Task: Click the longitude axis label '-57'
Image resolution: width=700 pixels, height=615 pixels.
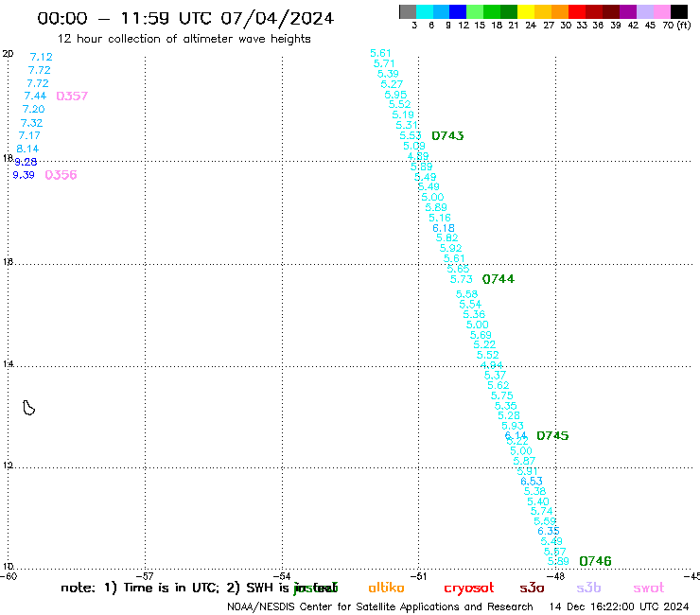Action: click(x=145, y=576)
